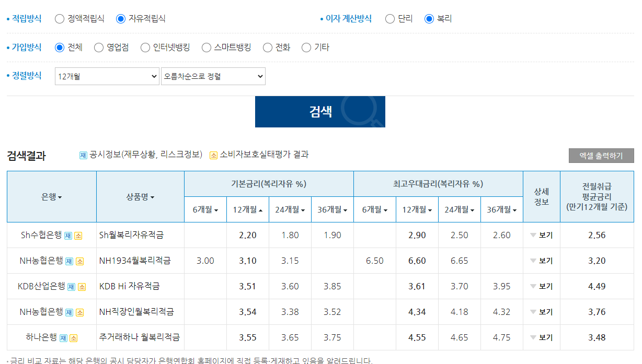The width and height of the screenshot is (642, 364).
Task: Click the 재 legend icon beside 공시정보
Action: pyautogui.click(x=83, y=155)
